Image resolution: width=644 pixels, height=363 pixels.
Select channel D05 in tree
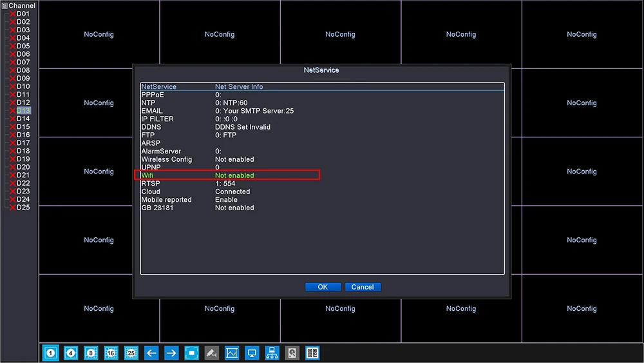point(23,46)
